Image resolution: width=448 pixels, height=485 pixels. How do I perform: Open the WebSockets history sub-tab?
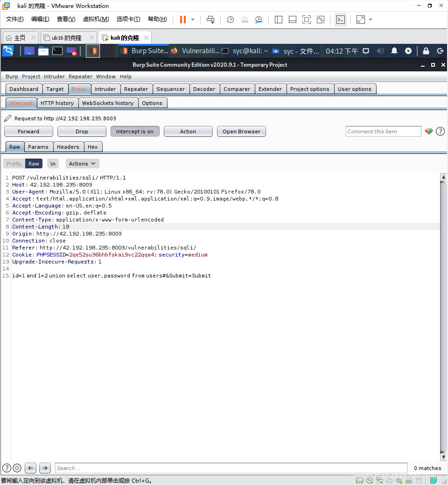pos(108,103)
